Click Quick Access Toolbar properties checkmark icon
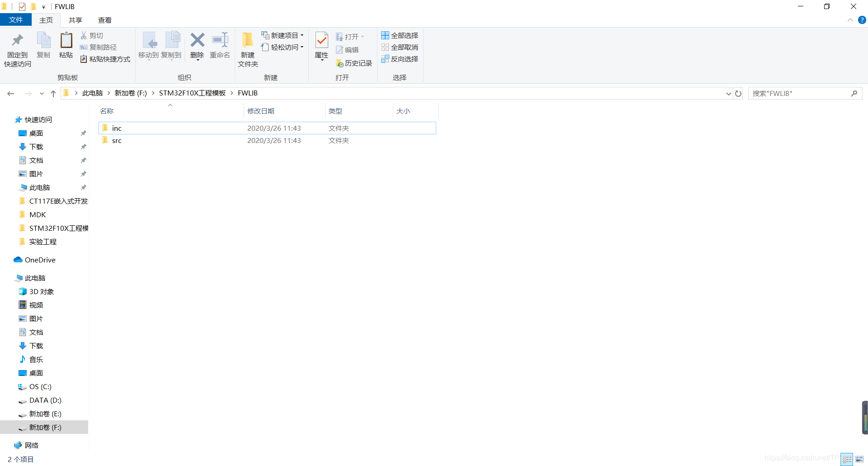The width and height of the screenshot is (868, 466). [x=22, y=7]
